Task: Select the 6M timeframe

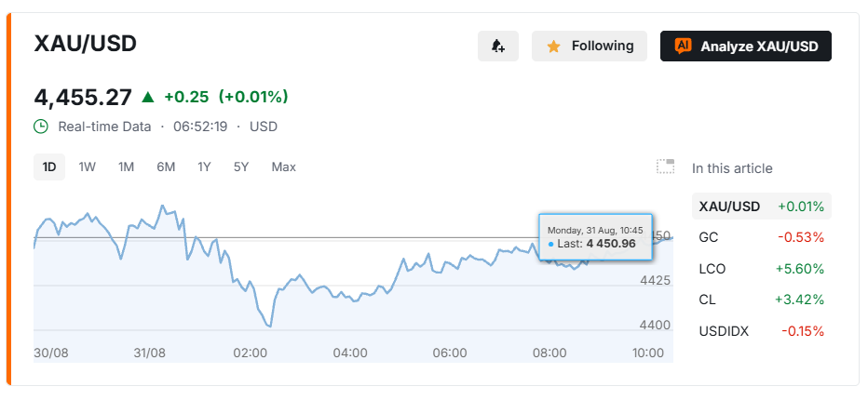Action: click(x=166, y=167)
